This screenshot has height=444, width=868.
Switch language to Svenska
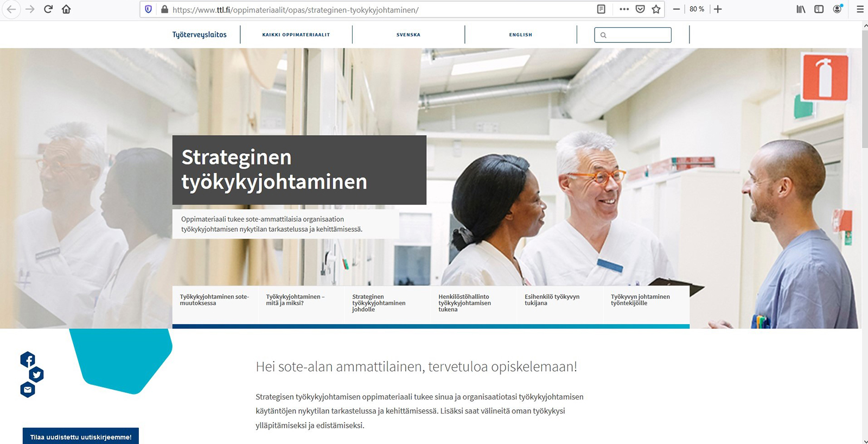tap(409, 35)
